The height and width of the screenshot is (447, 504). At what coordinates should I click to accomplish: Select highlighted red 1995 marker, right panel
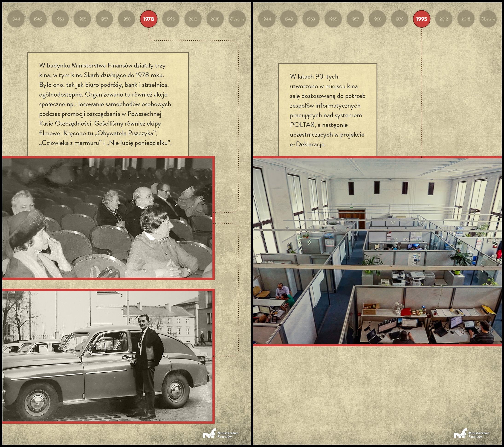click(421, 19)
